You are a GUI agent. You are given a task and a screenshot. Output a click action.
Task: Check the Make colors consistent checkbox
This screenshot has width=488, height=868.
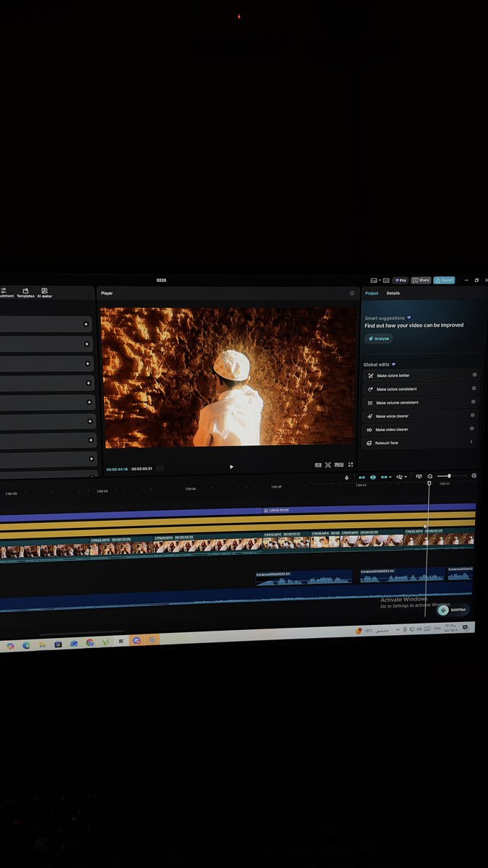pyautogui.click(x=474, y=388)
